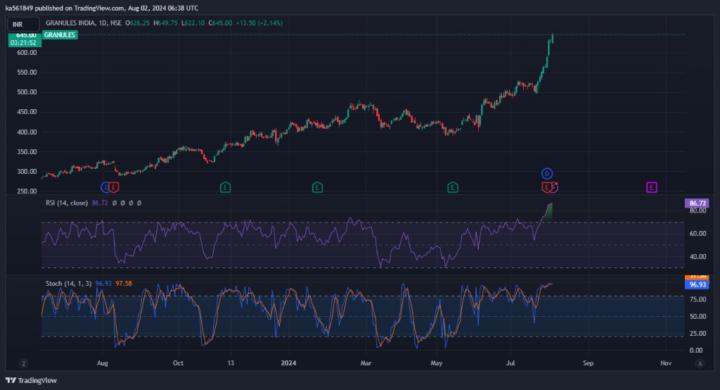Click the Sep label on the time axis
This screenshot has width=720, height=390.
coord(588,363)
